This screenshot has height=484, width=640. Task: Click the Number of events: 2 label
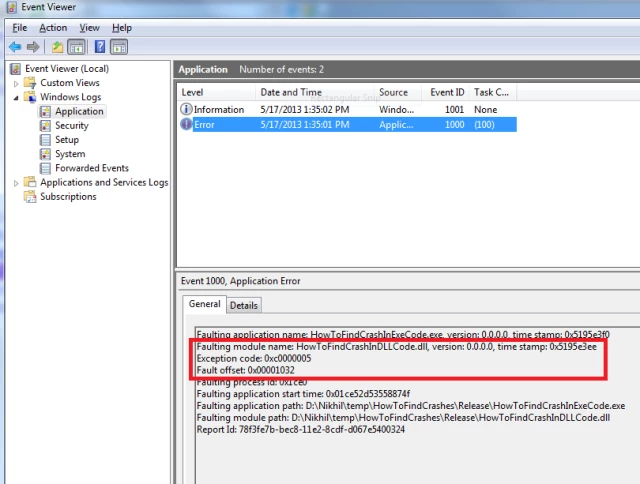click(281, 69)
